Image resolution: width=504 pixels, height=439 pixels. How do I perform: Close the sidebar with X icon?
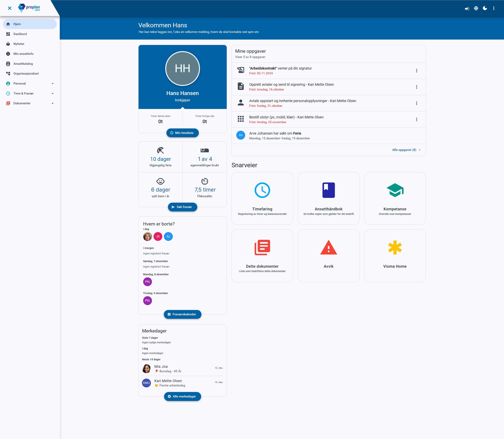[x=10, y=8]
